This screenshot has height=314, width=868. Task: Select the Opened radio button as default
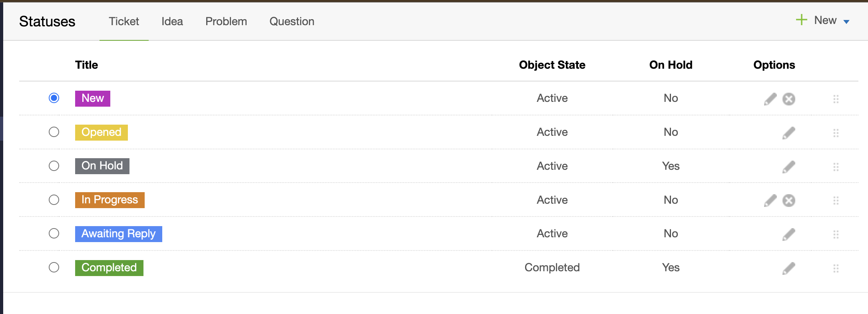(x=54, y=132)
